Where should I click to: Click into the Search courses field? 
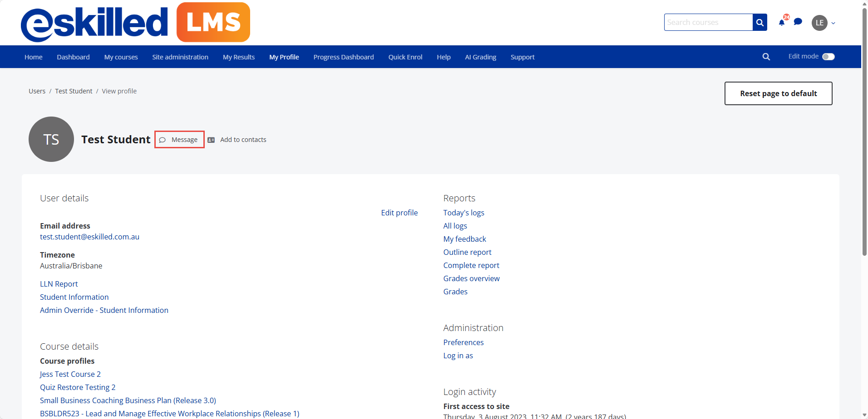[708, 22]
